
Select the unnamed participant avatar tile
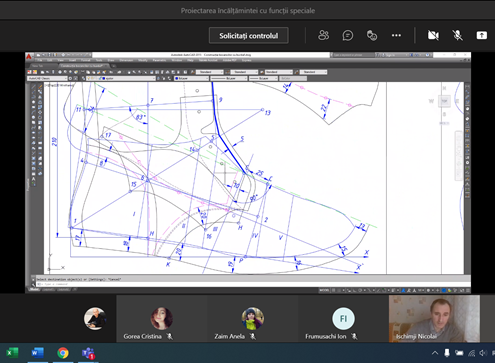[x=95, y=319]
